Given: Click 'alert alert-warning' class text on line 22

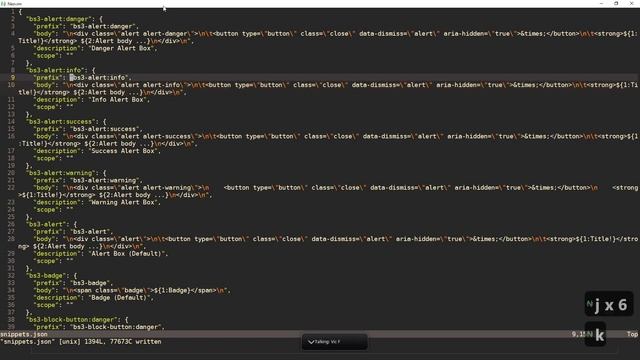Looking at the screenshot, I should tap(156, 188).
